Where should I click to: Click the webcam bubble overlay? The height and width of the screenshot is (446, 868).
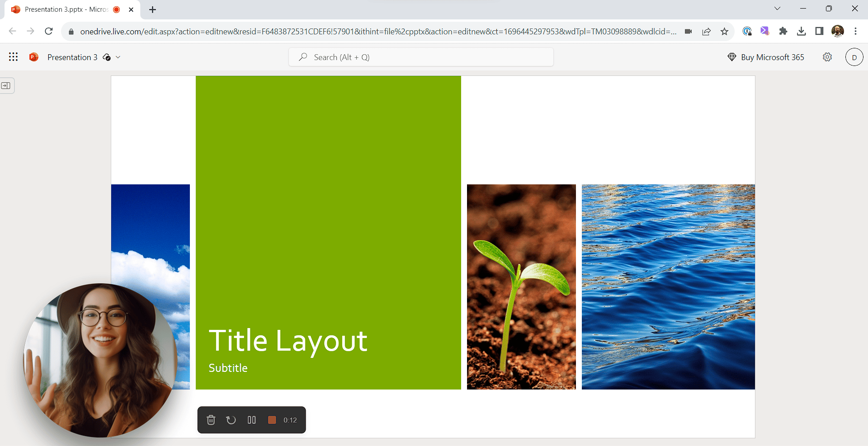100,360
